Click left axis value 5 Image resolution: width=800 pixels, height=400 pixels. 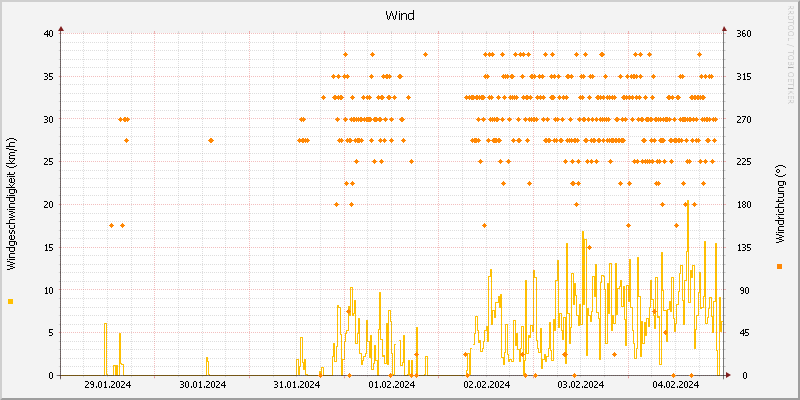click(x=52, y=333)
